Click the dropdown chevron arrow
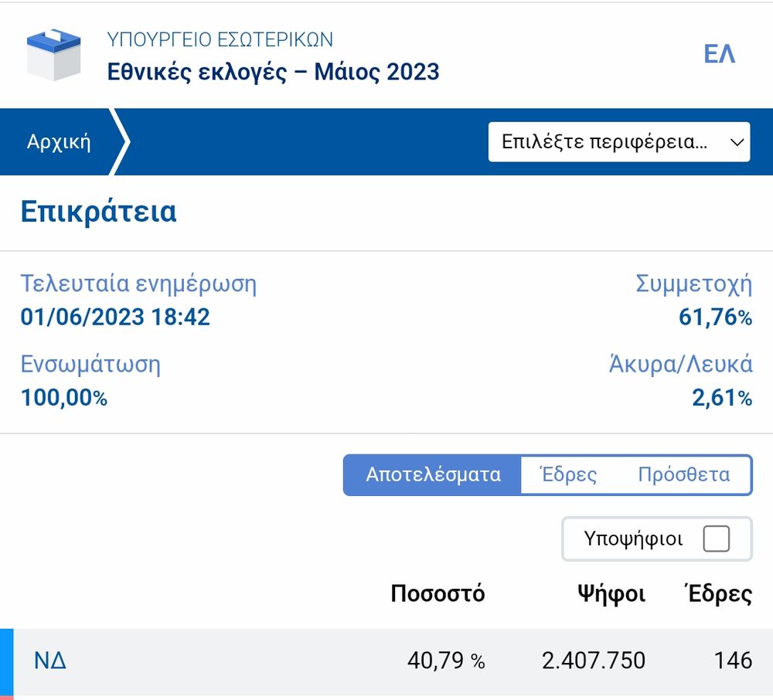Image resolution: width=773 pixels, height=700 pixels. (736, 142)
